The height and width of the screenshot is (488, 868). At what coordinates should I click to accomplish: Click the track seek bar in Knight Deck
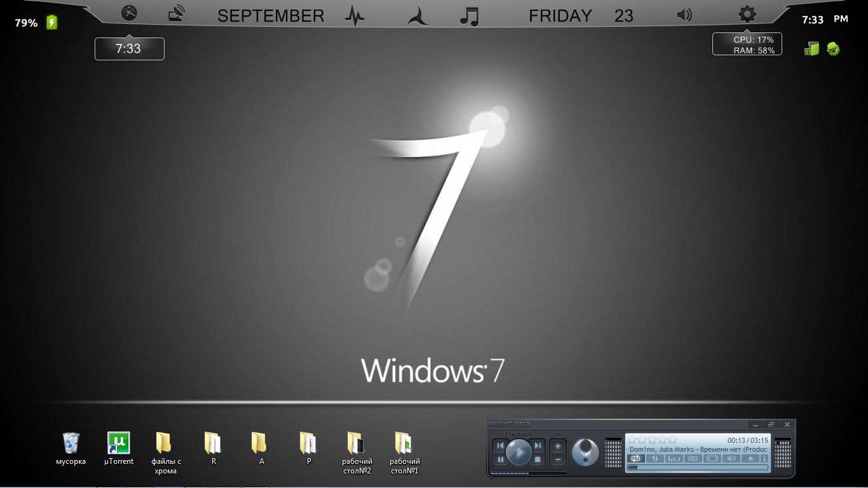pos(698,468)
